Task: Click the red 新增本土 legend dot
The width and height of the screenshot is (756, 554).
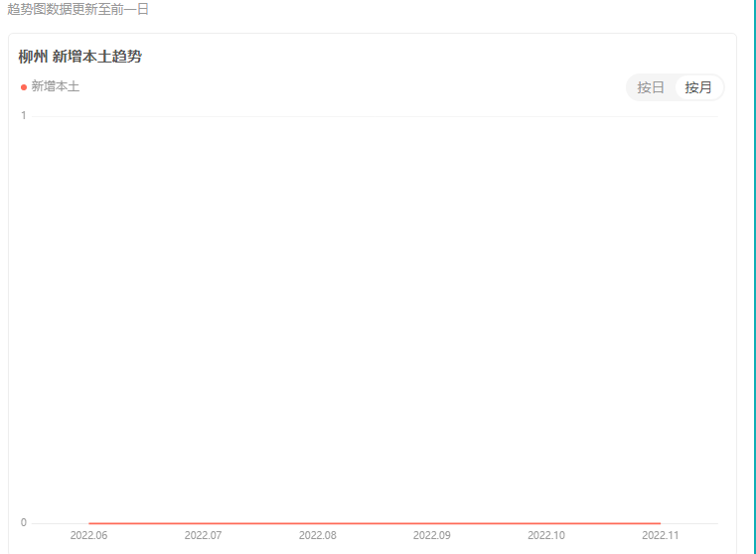Action: pyautogui.click(x=24, y=87)
